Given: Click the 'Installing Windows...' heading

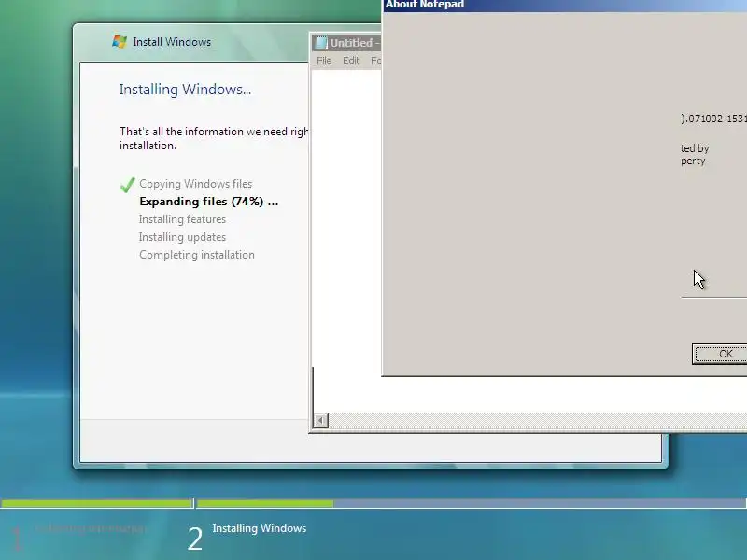Looking at the screenshot, I should click(185, 89).
